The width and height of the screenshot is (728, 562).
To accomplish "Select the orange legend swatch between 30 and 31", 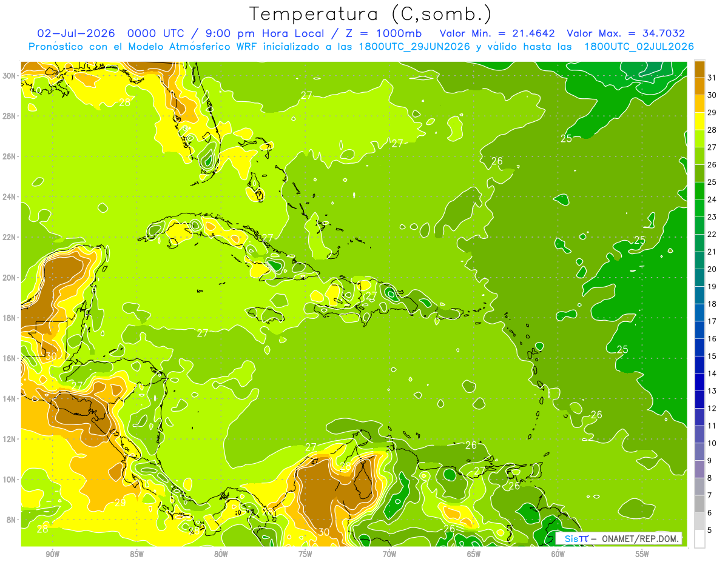I will [699, 86].
